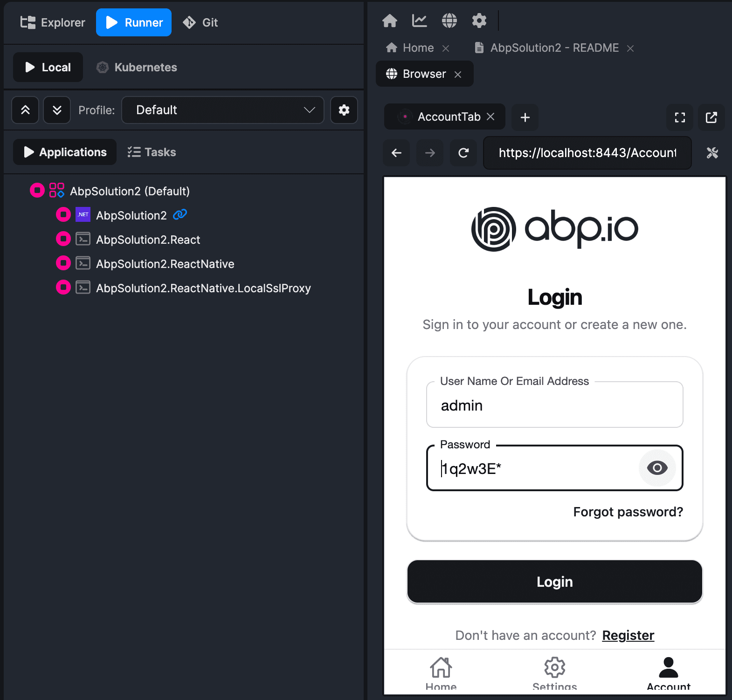The height and width of the screenshot is (700, 732).
Task: Open profile settings gear icon
Action: tap(344, 110)
